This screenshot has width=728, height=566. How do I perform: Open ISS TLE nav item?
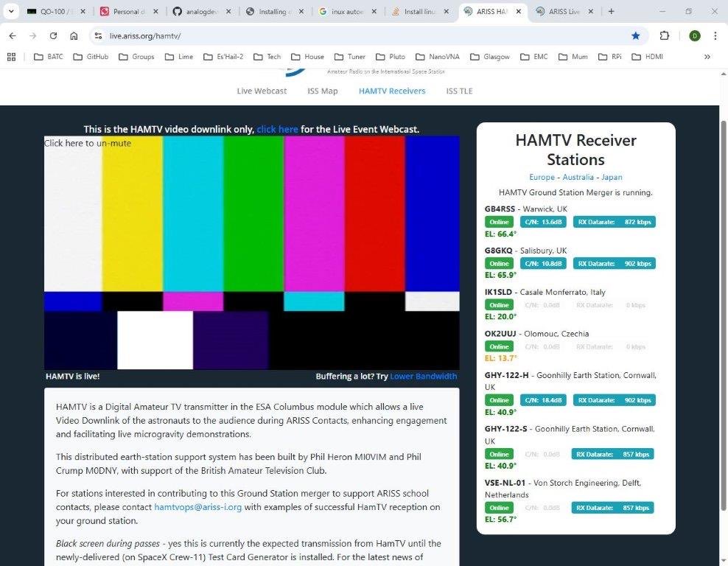[x=459, y=91]
